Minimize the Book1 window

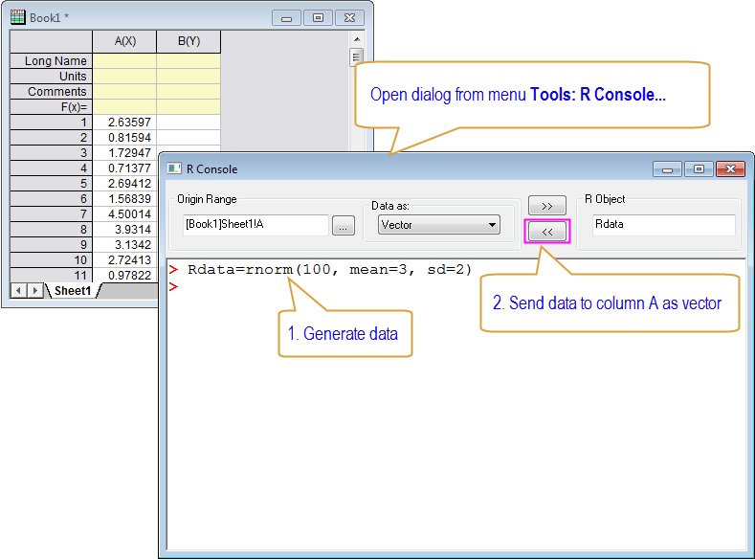pos(286,18)
